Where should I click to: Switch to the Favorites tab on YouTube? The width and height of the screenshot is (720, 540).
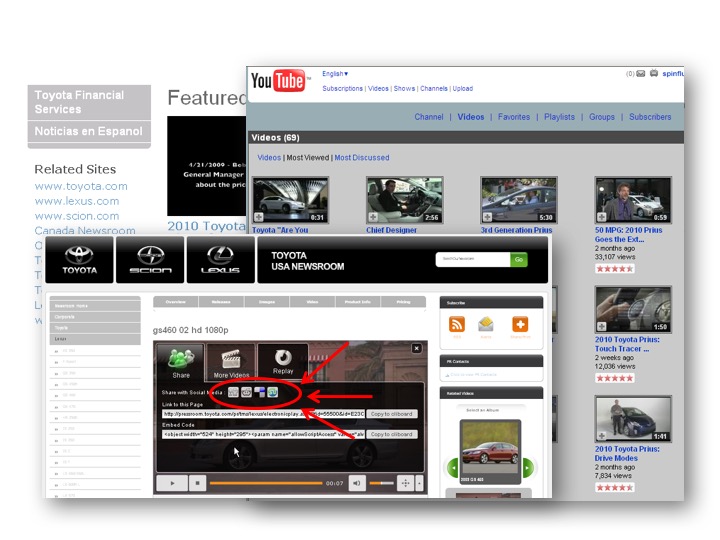514,117
